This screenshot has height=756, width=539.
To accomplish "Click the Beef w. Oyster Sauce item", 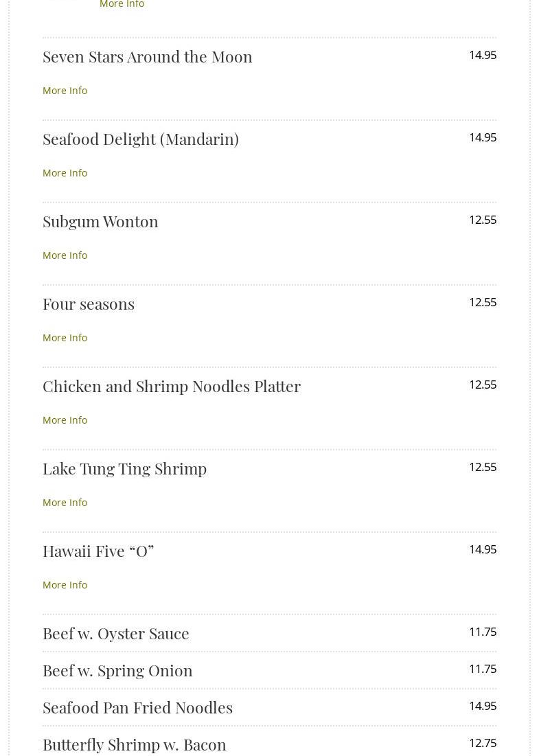I will [116, 633].
